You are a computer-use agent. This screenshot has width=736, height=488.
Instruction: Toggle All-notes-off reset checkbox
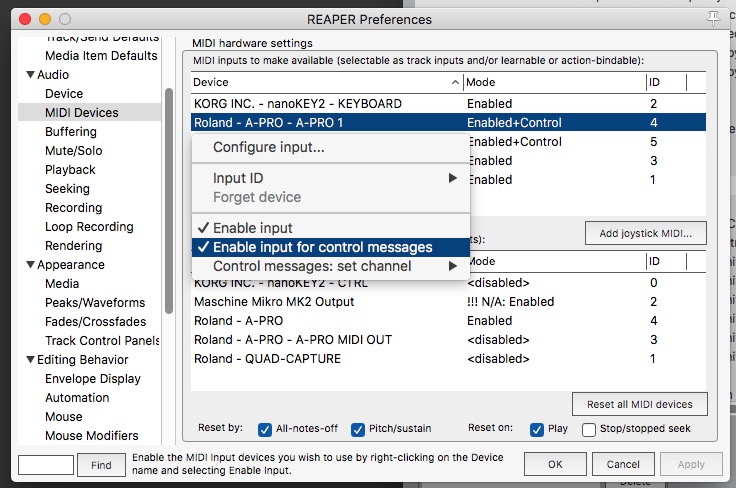click(x=265, y=429)
